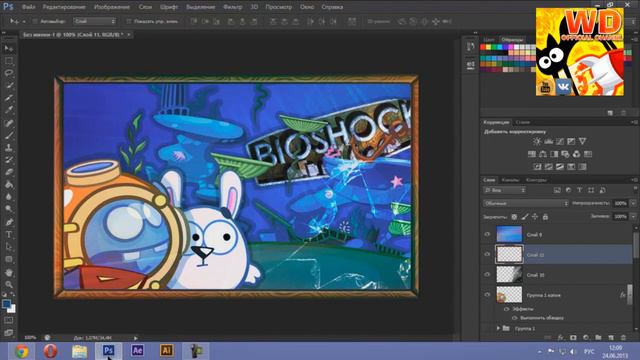Toggle Эффекты visibility eye
The width and height of the screenshot is (640, 360).
click(x=507, y=309)
